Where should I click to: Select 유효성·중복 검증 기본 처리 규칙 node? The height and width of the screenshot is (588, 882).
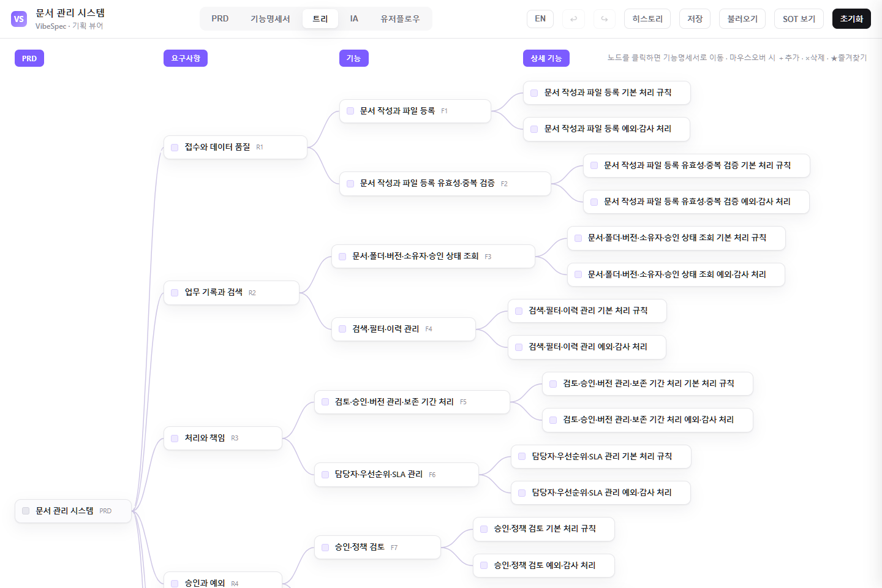(x=696, y=165)
